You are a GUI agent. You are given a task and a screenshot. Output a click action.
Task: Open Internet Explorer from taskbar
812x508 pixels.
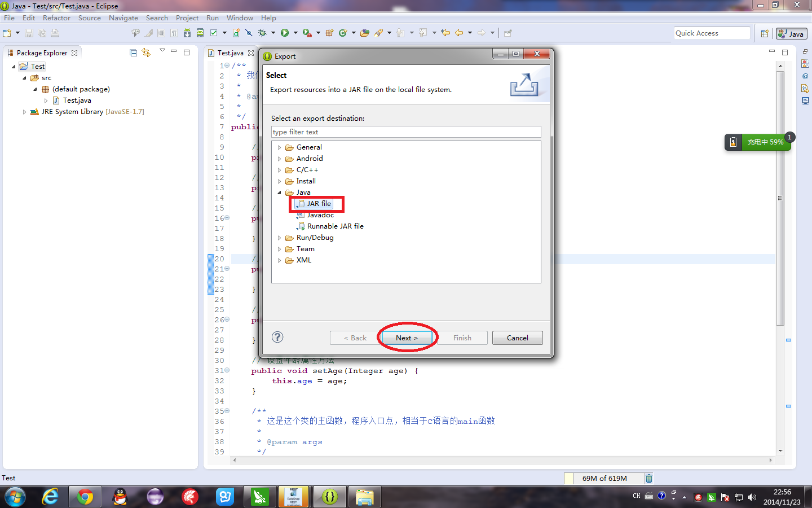50,497
